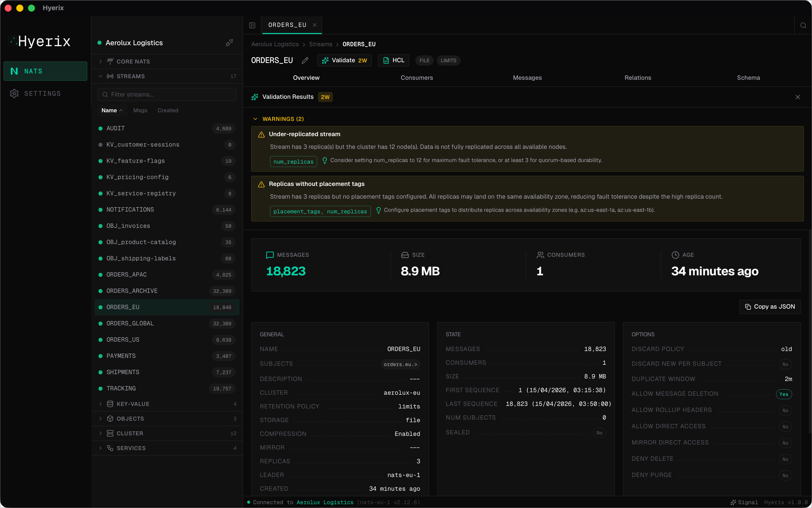Close the Validation Results panel
The width and height of the screenshot is (812, 508).
click(798, 97)
